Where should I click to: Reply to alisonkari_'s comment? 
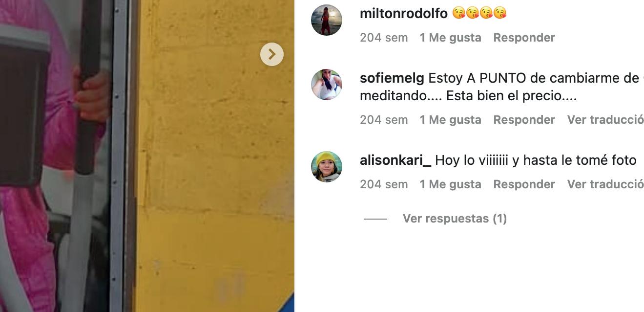pos(524,184)
